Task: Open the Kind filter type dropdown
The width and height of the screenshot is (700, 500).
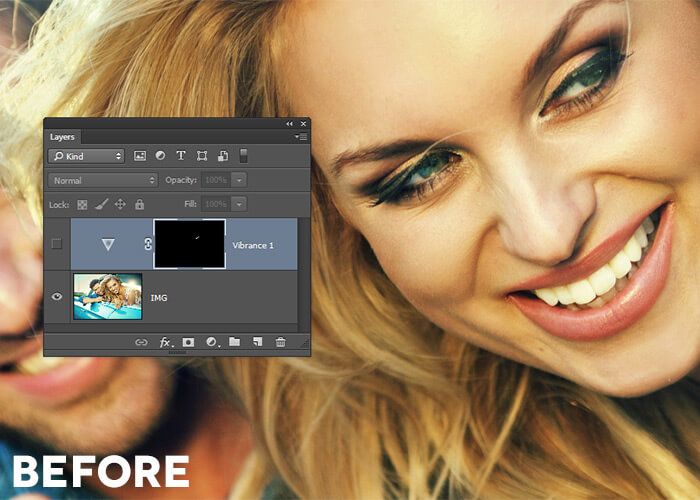Action: (86, 156)
